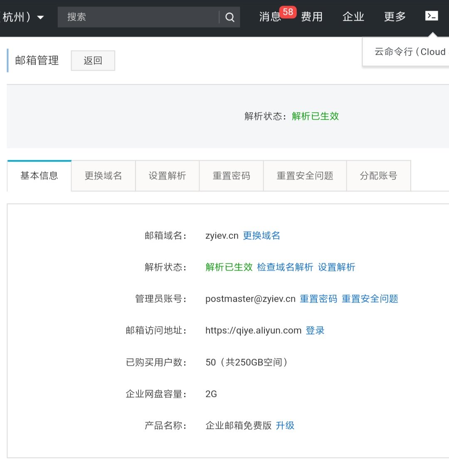Select the 基本信息 tab
The width and height of the screenshot is (449, 476).
click(39, 175)
